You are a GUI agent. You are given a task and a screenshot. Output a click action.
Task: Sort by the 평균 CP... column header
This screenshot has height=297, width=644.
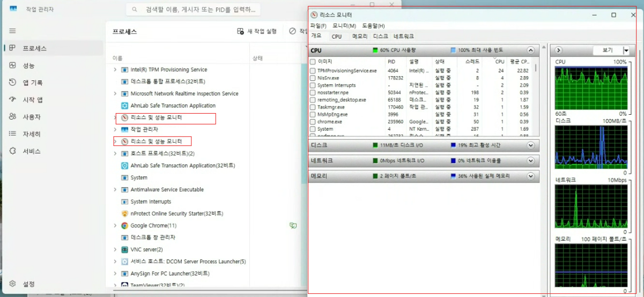(520, 62)
